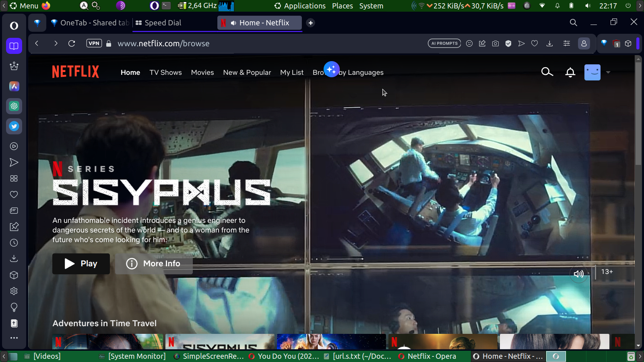Click the blue AI sparkle floating button

click(332, 69)
